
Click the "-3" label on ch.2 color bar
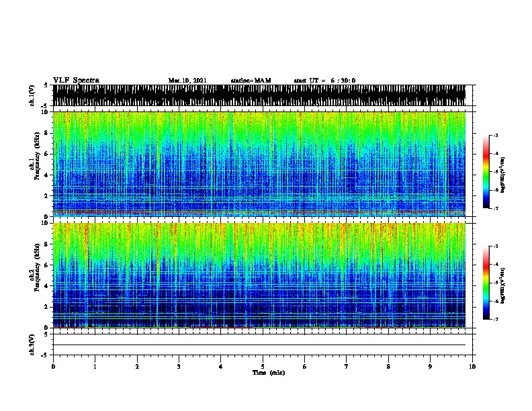point(495,246)
